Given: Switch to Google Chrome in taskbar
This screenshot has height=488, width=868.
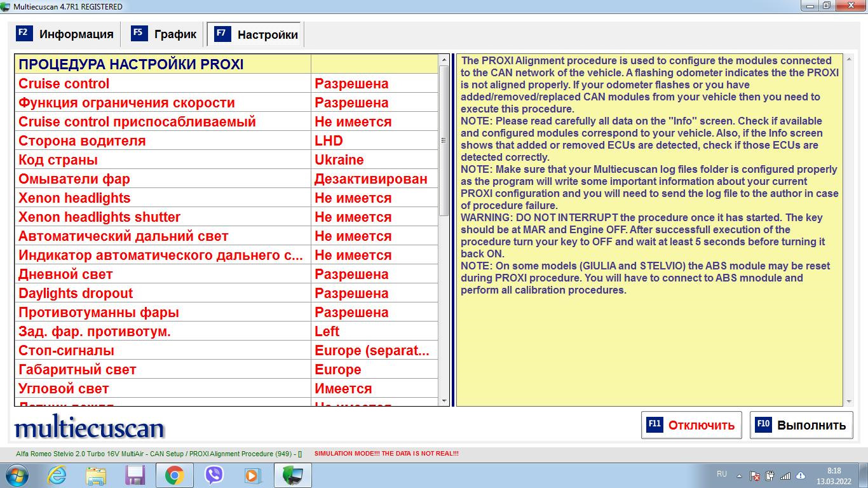Looking at the screenshot, I should tap(175, 475).
